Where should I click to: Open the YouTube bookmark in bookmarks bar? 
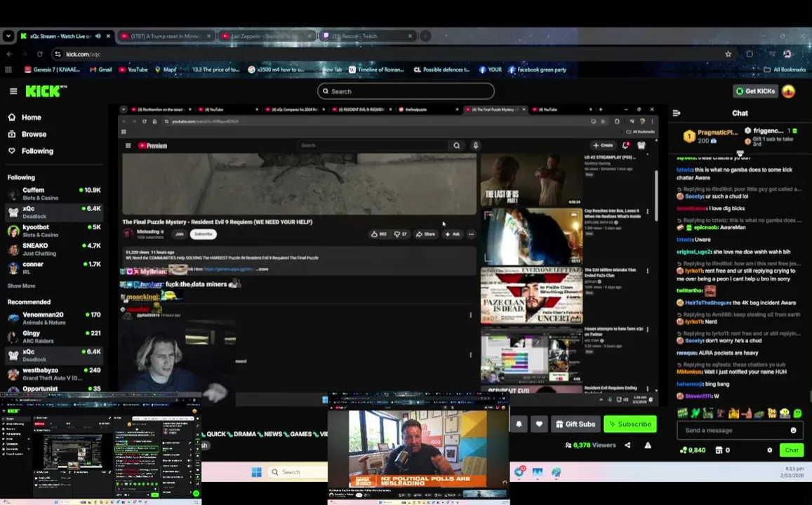click(133, 69)
